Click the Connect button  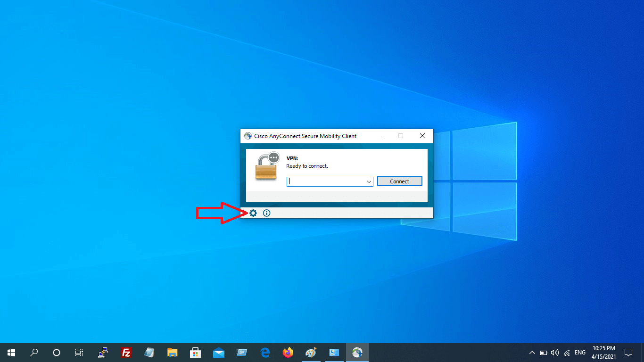click(399, 181)
